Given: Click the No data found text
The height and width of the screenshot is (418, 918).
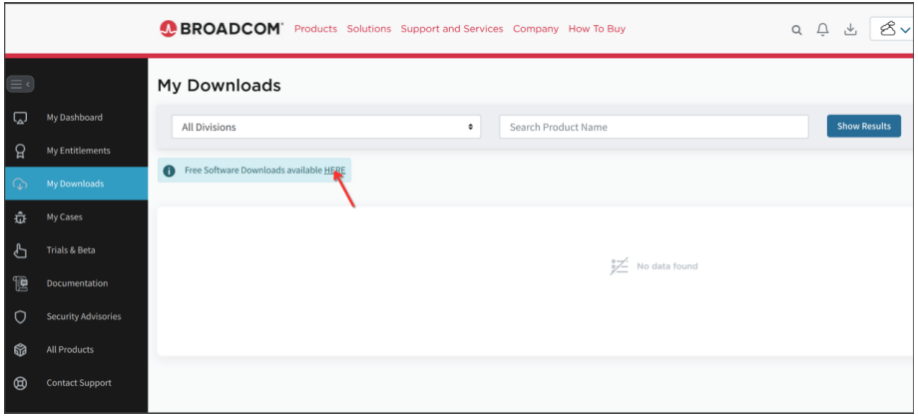Looking at the screenshot, I should tap(667, 266).
